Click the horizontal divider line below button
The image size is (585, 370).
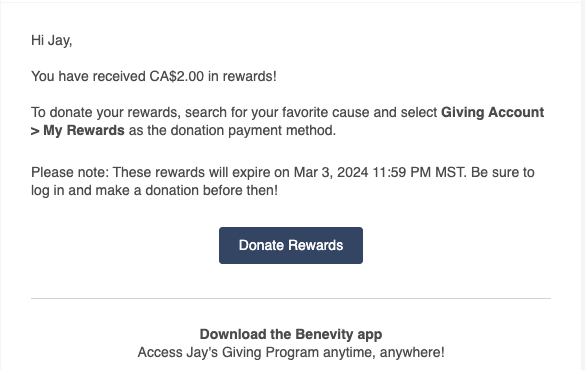click(291, 298)
